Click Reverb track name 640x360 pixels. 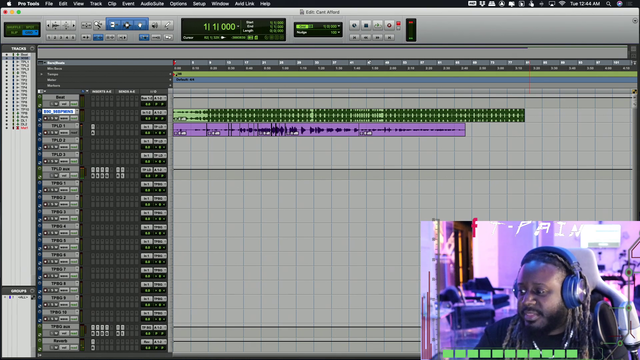(x=60, y=341)
